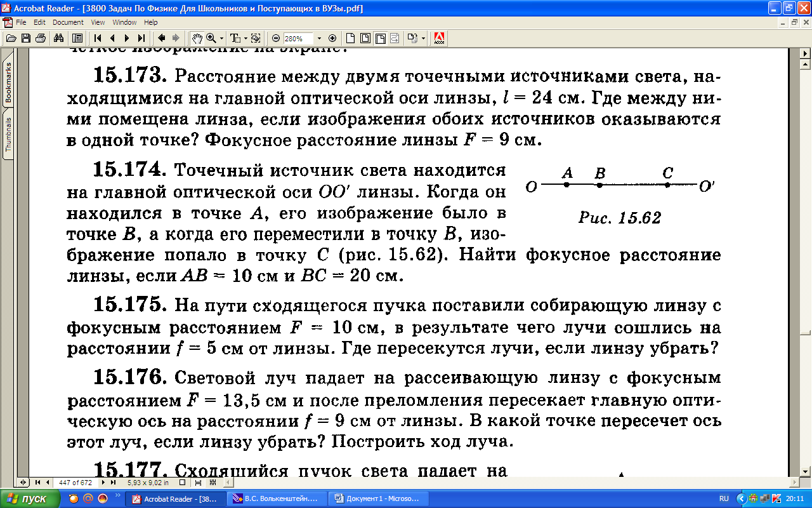
Task: Open the zoom percentage dropdown arrow
Action: 319,38
